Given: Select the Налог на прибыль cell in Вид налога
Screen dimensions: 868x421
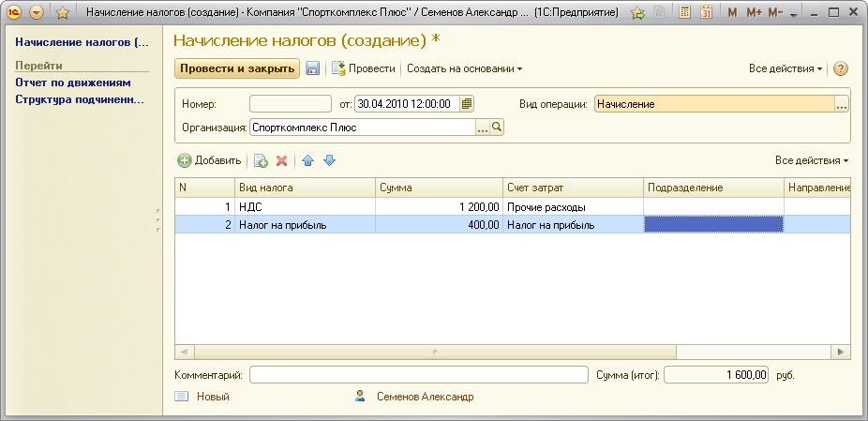Looking at the screenshot, I should click(x=305, y=225).
